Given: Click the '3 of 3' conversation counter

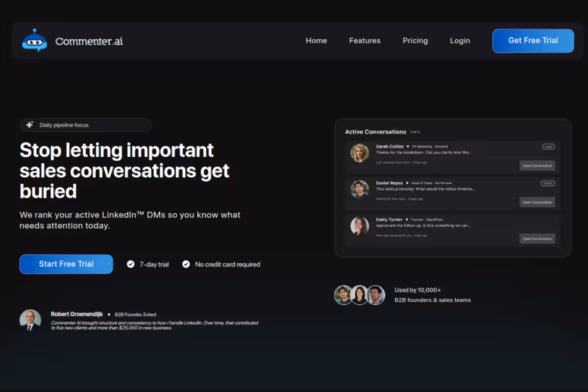Looking at the screenshot, I should coord(415,132).
